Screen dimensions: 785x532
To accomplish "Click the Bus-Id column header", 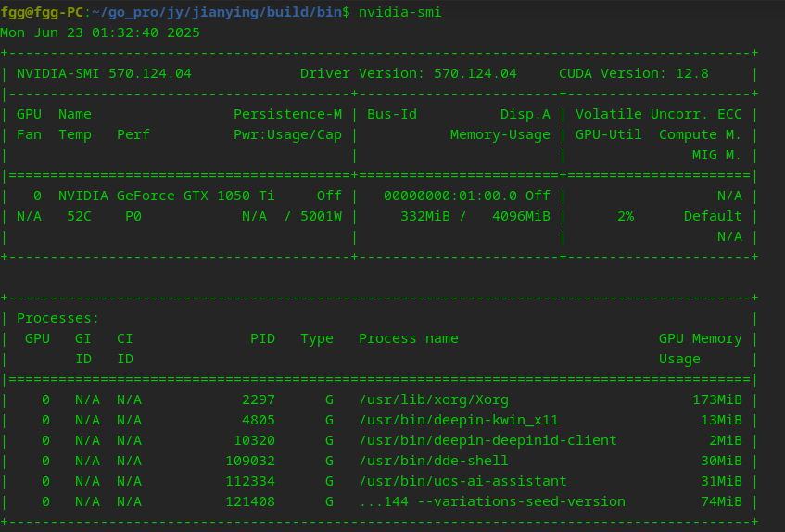I will click(392, 114).
